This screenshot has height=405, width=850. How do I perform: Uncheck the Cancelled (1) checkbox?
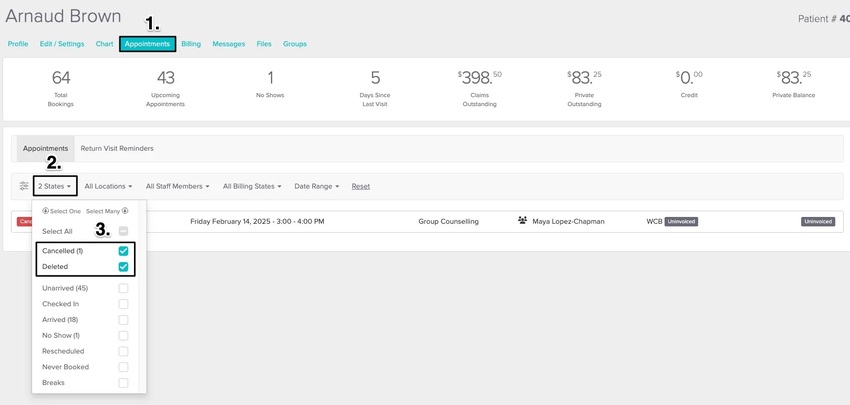pyautogui.click(x=124, y=251)
